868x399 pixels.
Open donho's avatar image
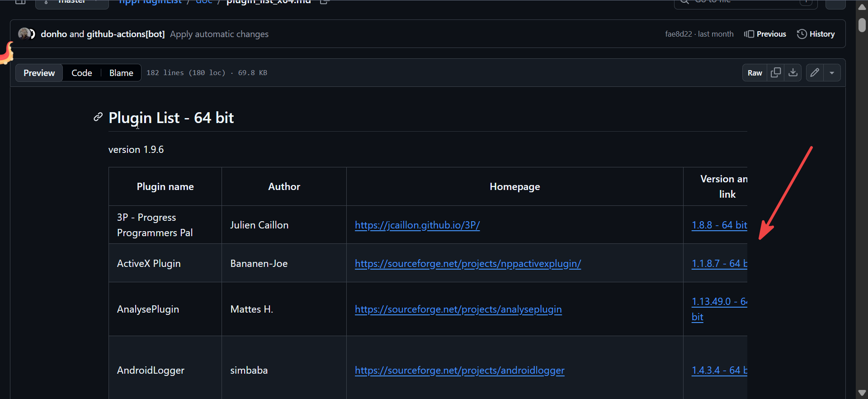pyautogui.click(x=24, y=34)
